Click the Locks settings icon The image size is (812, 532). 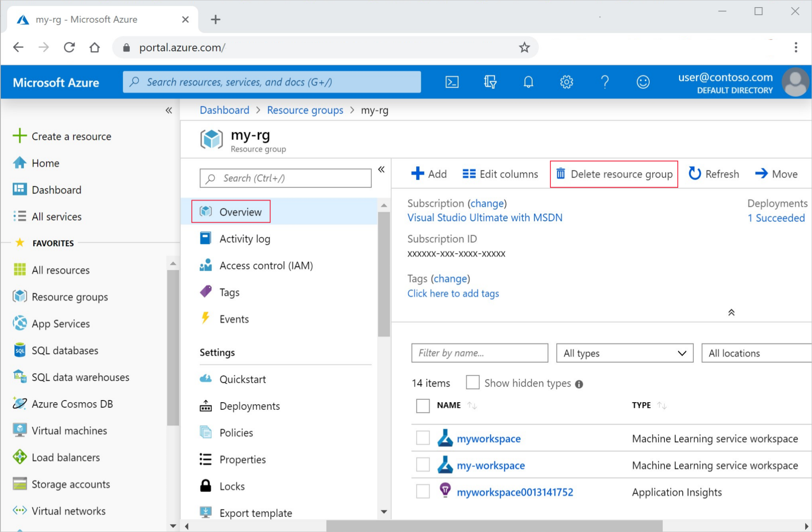(205, 486)
